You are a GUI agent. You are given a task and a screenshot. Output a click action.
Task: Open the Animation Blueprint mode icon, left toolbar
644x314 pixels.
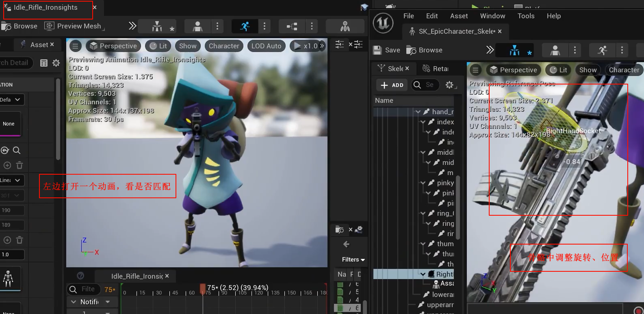click(x=292, y=26)
